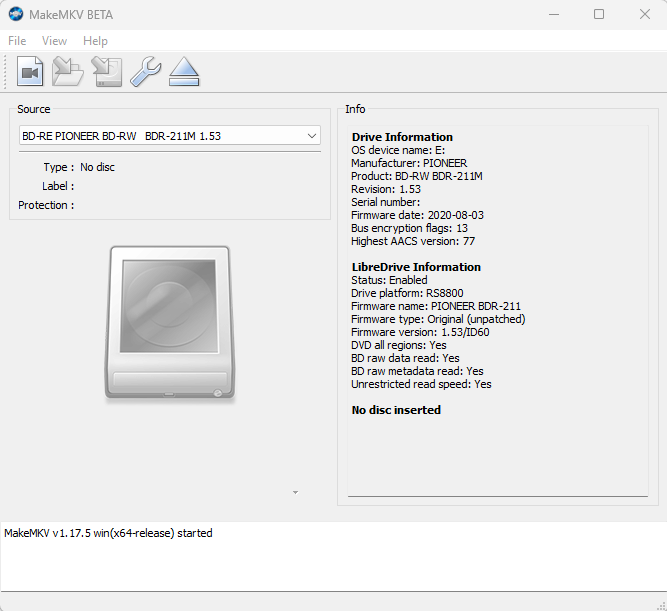Click 'Status: Enabled' line
This screenshot has height=611, width=667.
(x=389, y=280)
